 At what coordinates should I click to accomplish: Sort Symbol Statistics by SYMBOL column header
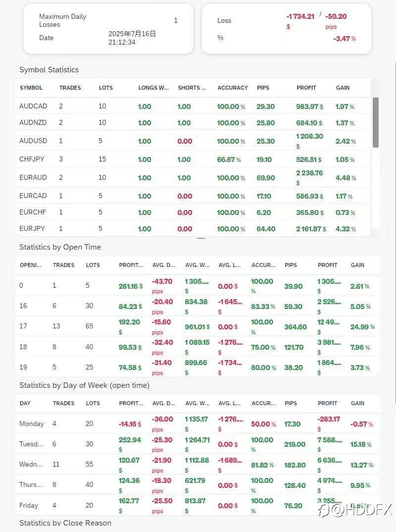point(31,88)
